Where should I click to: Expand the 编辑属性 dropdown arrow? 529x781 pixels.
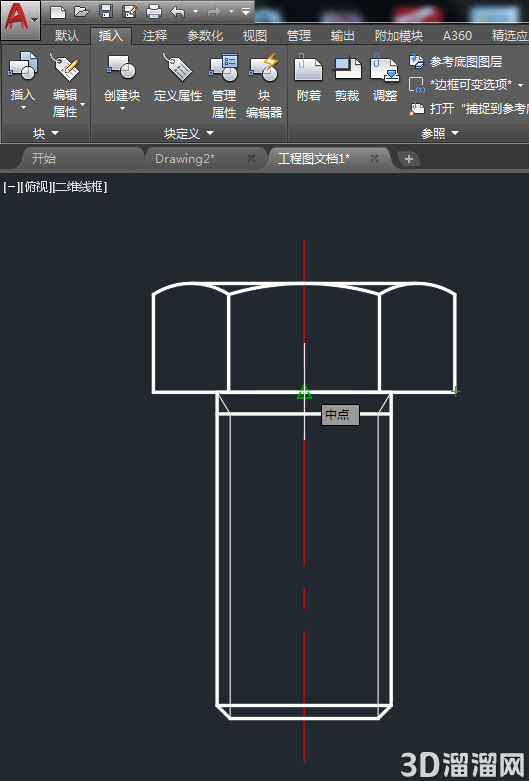[x=83, y=105]
